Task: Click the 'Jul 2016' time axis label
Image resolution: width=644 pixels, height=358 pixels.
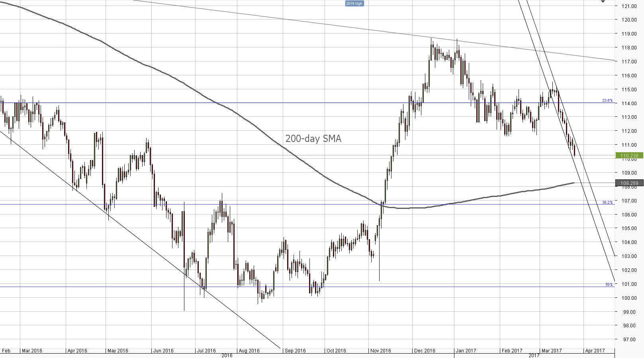Action: (206, 351)
